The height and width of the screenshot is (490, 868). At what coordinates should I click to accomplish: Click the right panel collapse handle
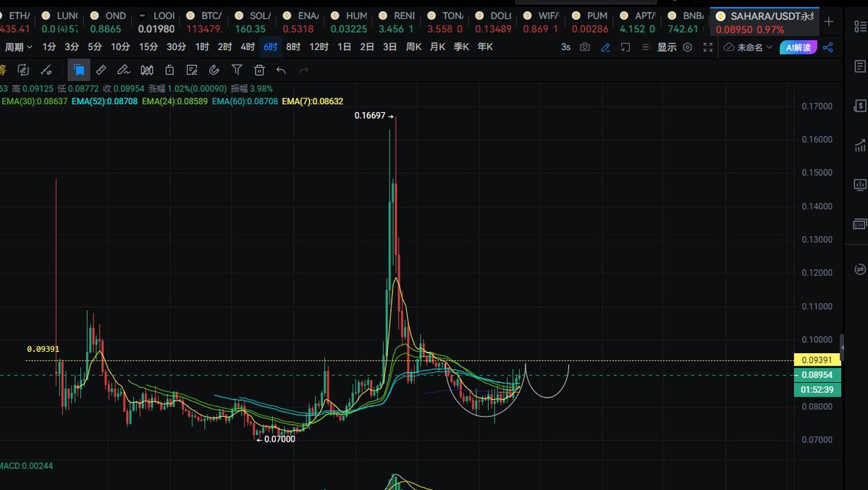(x=842, y=347)
